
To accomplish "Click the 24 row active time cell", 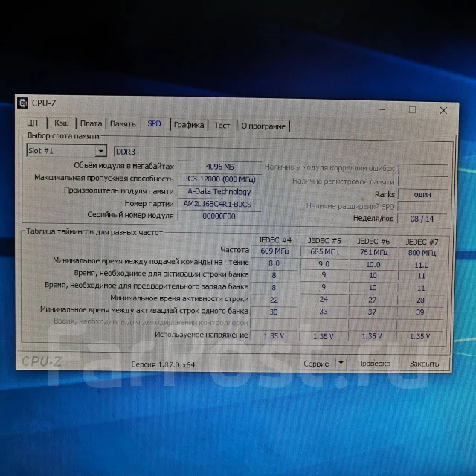I will point(324,300).
